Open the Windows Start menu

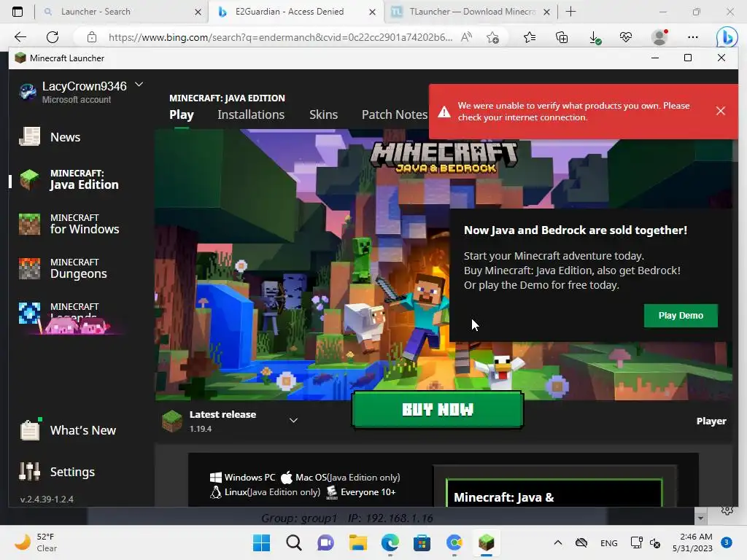tap(262, 542)
